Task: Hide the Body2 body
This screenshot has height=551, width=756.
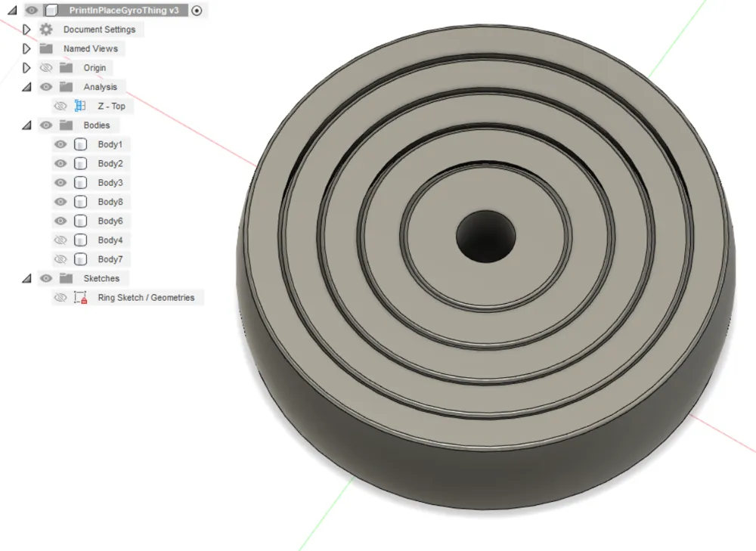Action: click(x=60, y=163)
